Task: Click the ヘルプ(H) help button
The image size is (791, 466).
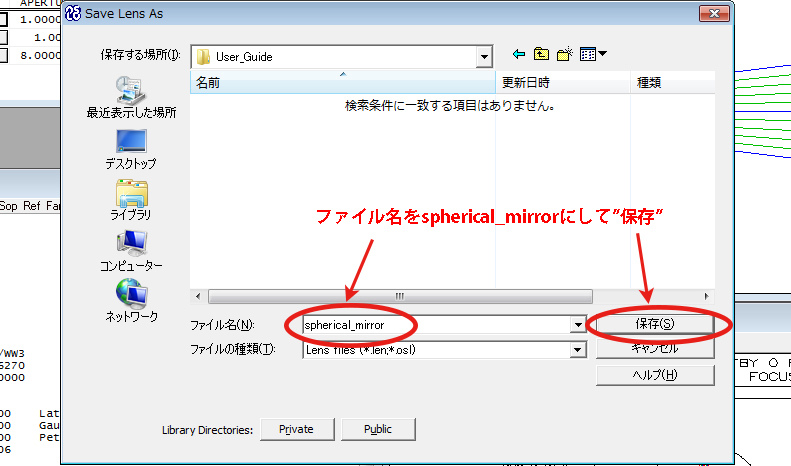Action: tap(655, 374)
